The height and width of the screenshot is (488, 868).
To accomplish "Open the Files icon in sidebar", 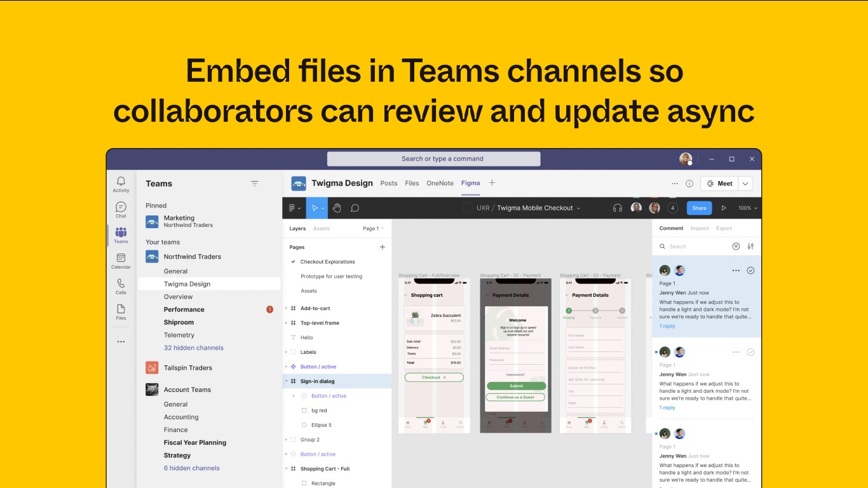I will [121, 309].
